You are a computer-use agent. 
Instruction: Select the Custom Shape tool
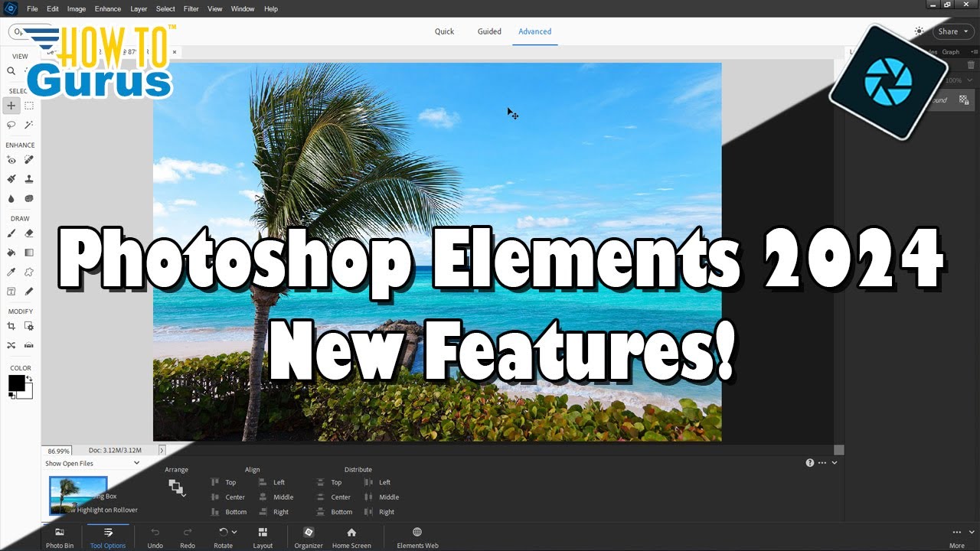29,272
